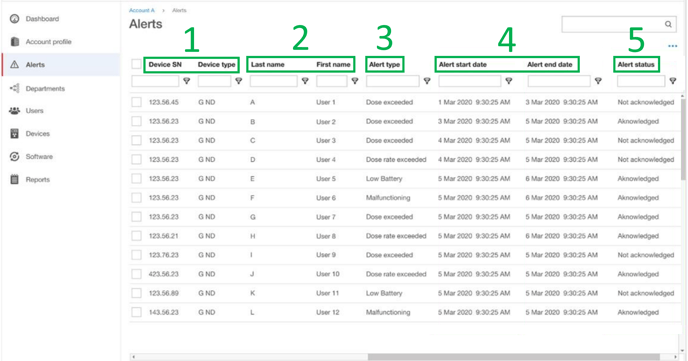Click the Alert status filter icon
This screenshot has height=361, width=688.
click(673, 81)
